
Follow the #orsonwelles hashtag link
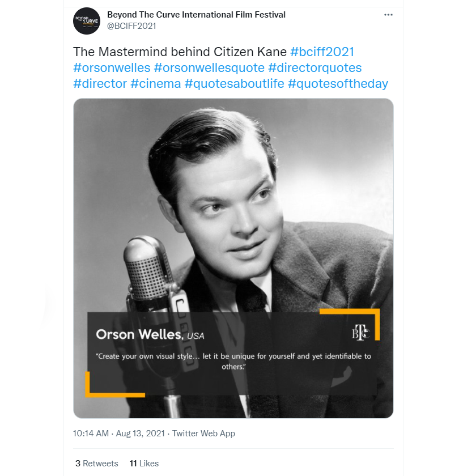pyautogui.click(x=112, y=68)
